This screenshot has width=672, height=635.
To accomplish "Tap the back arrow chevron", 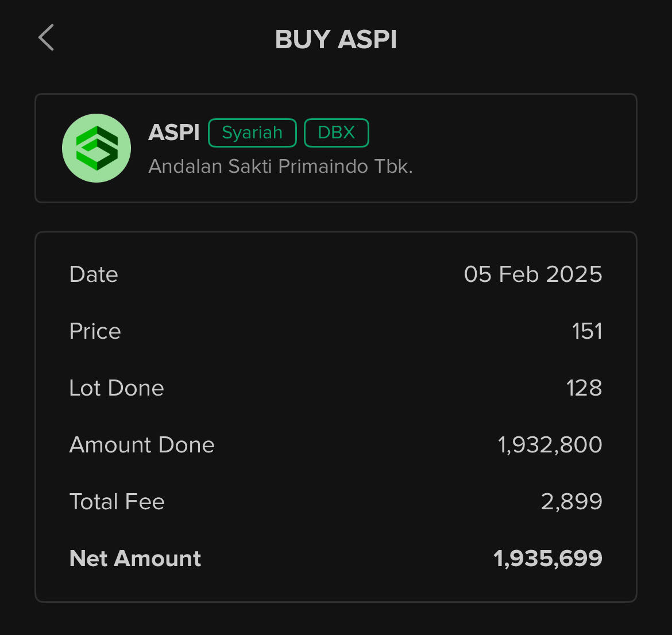I will tap(46, 38).
